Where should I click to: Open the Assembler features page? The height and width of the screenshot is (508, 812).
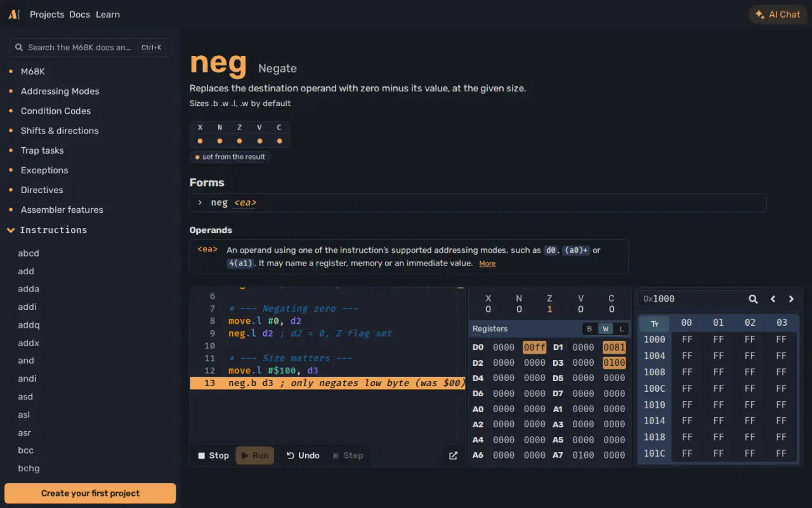tap(62, 210)
